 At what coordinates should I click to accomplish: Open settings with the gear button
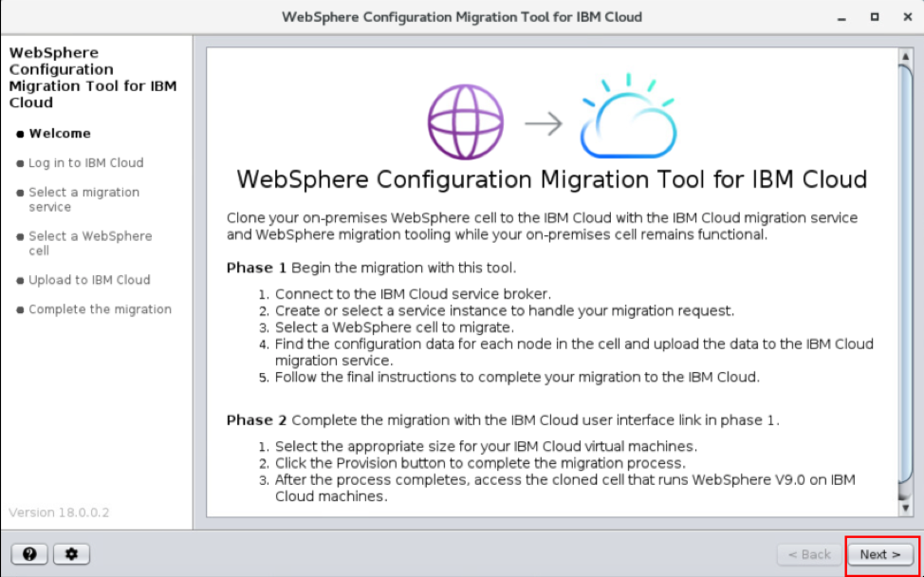(x=71, y=554)
